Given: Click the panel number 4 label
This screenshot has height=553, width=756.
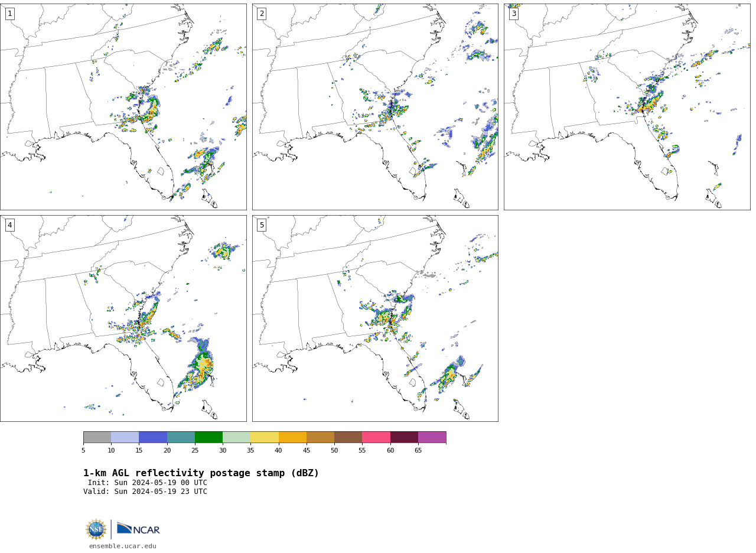Looking at the screenshot, I should coord(9,225).
